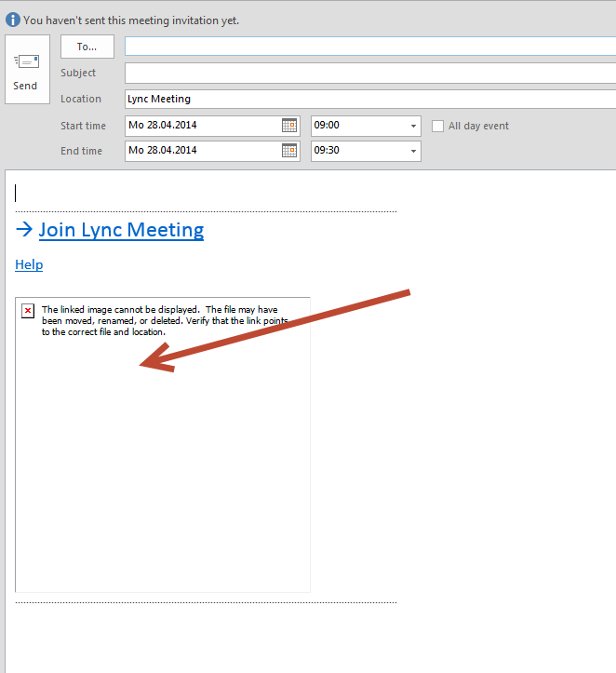The image size is (616, 673).
Task: Select the broken linked image placeholder
Action: coord(163,445)
